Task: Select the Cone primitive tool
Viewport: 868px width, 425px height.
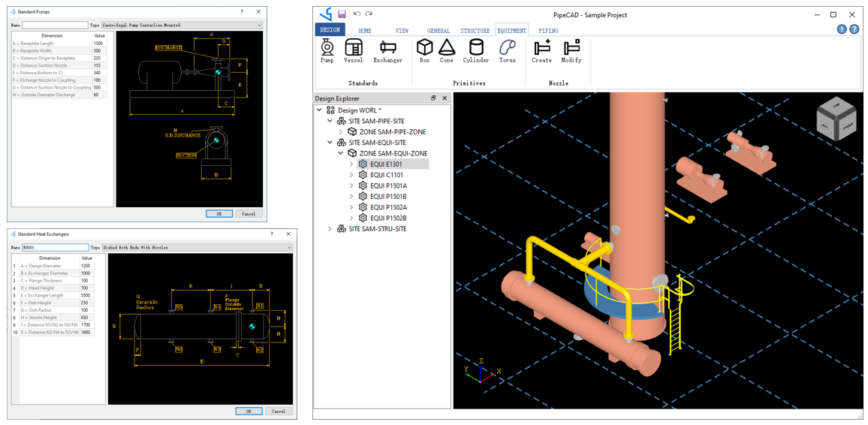Action: click(x=447, y=50)
